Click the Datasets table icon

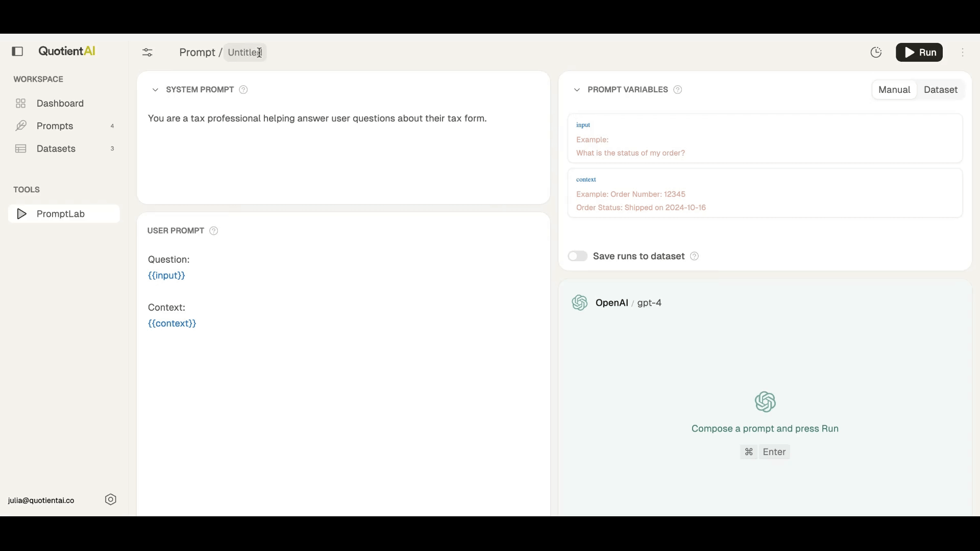[x=21, y=149]
